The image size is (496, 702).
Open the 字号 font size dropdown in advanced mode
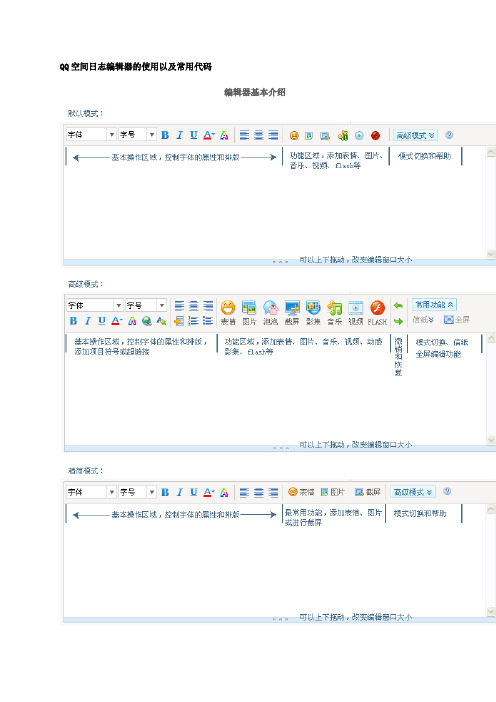146,305
